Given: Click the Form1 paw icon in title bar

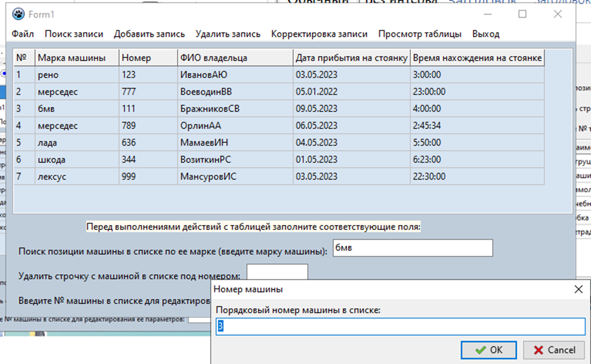Looking at the screenshot, I should [18, 15].
